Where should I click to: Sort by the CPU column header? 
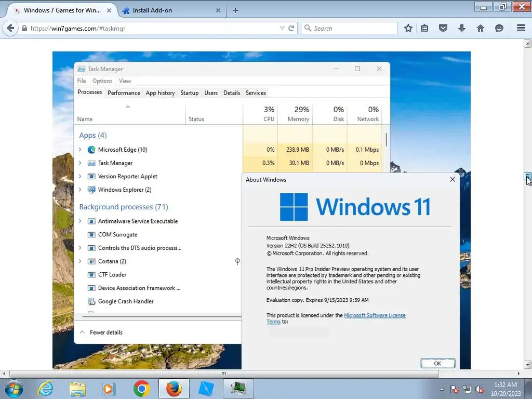coord(260,114)
